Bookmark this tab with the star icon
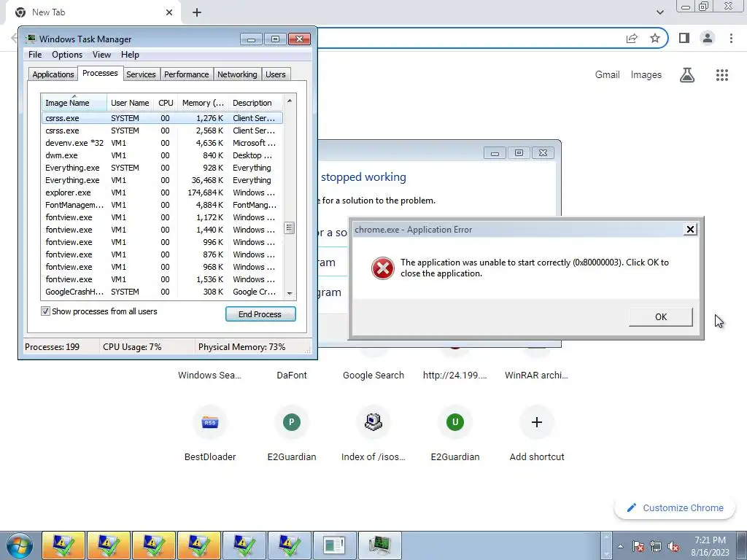747x560 pixels. (655, 38)
